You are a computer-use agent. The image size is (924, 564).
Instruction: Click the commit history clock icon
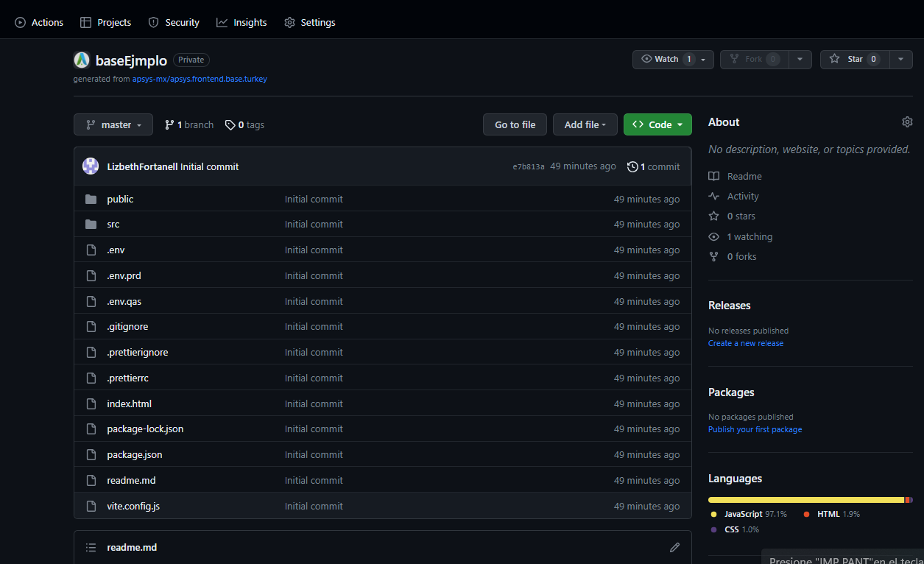(x=632, y=167)
